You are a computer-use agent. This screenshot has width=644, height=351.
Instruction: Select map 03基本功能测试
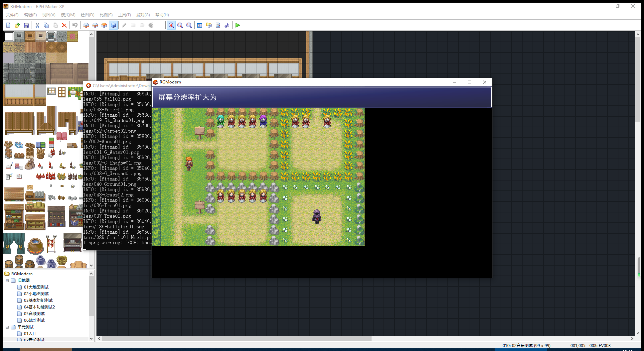38,300
